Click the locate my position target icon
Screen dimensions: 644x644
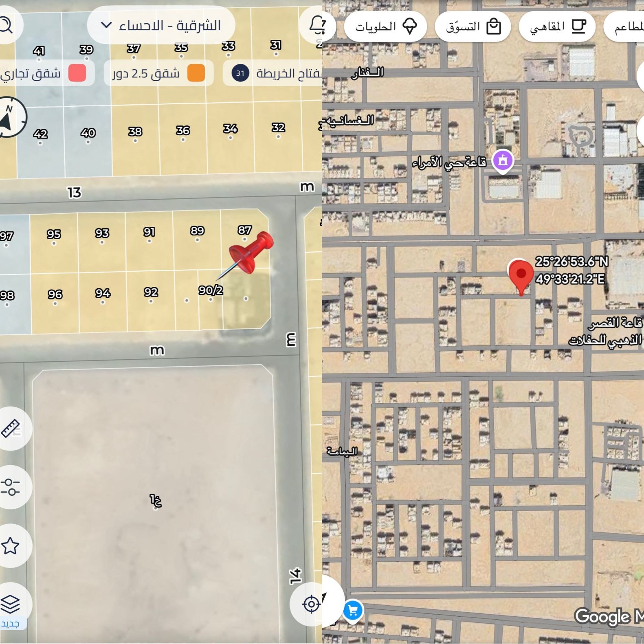click(x=311, y=604)
